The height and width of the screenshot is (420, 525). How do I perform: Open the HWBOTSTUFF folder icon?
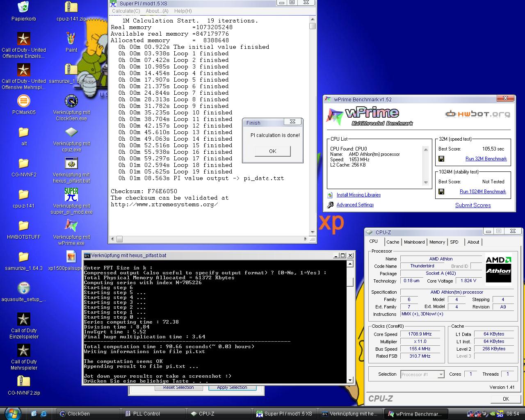coord(24,226)
